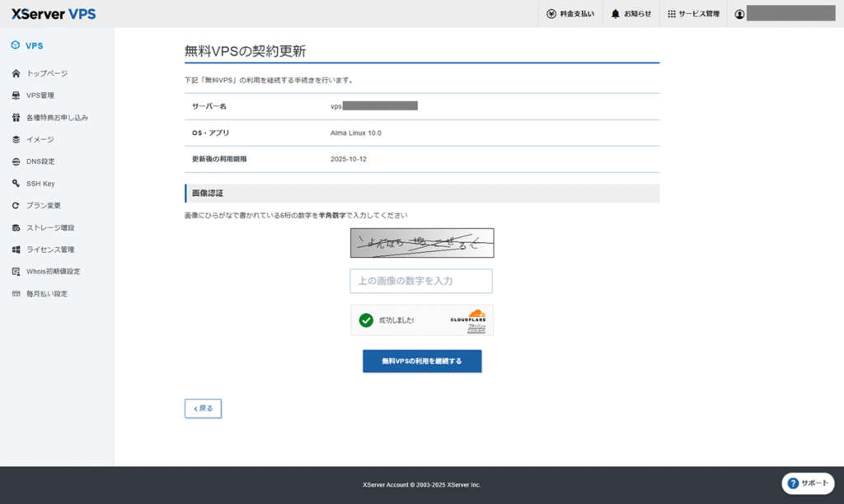
Task: Click the layers icon beside イメージ
Action: tap(16, 139)
